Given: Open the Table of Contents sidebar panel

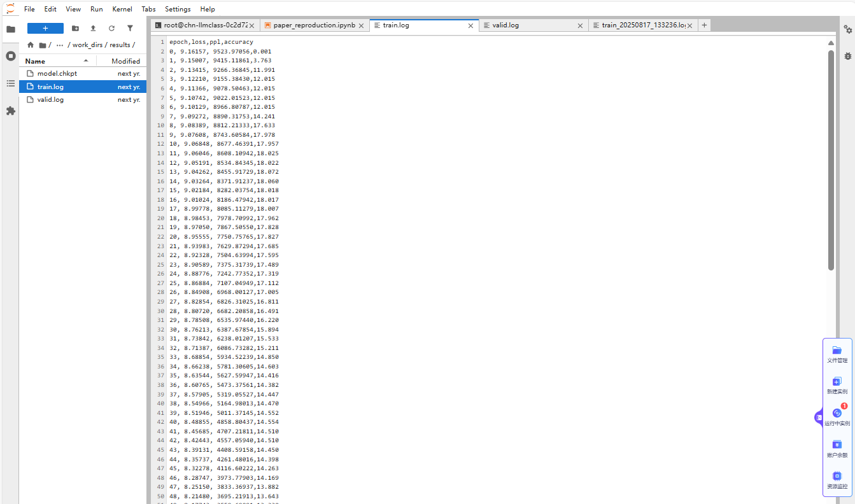Looking at the screenshot, I should click(10, 83).
